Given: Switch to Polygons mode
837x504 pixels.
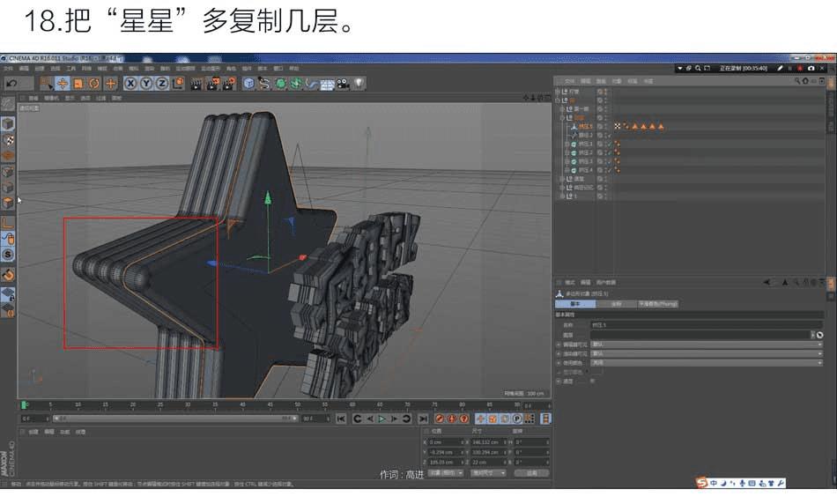Looking at the screenshot, I should pos(7,203).
